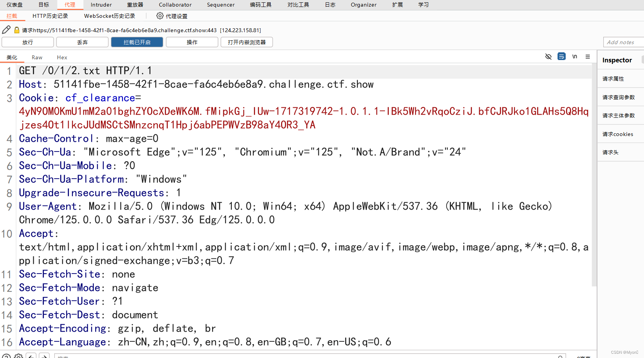Expand the 请求cookies section in Inspector

pos(617,134)
